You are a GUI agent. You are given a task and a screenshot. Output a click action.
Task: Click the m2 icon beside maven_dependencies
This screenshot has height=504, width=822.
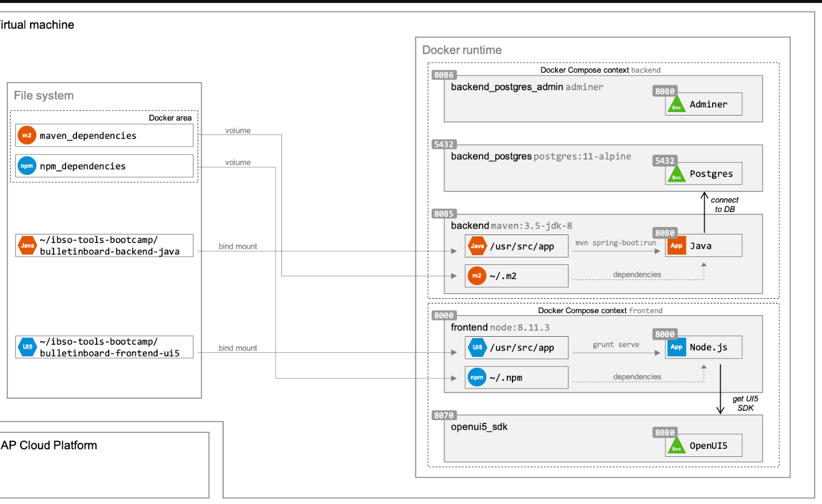[27, 136]
